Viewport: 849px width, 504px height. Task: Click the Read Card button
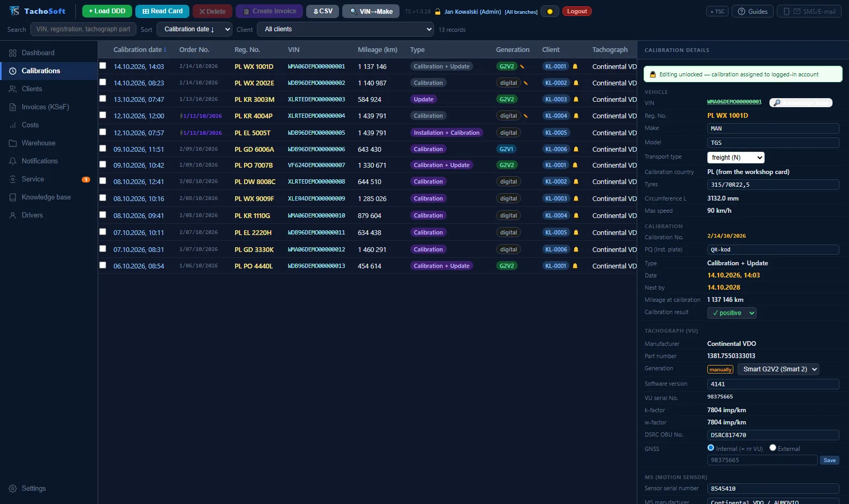coord(162,11)
